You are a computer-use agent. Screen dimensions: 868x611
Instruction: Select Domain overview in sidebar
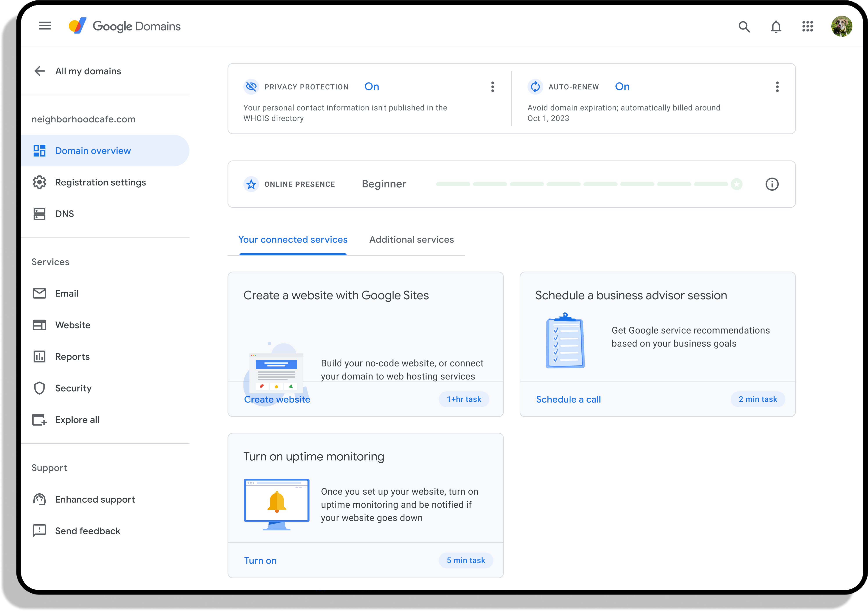click(x=105, y=151)
